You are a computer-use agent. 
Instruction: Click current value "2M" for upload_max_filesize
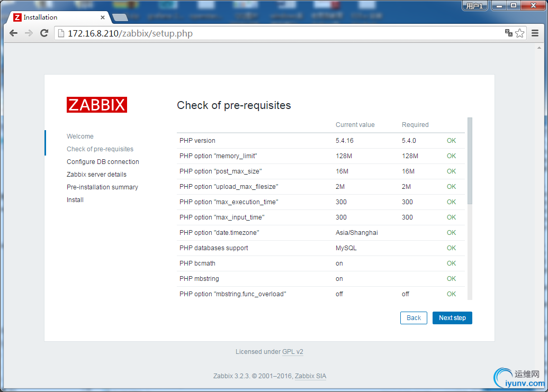pyautogui.click(x=340, y=187)
